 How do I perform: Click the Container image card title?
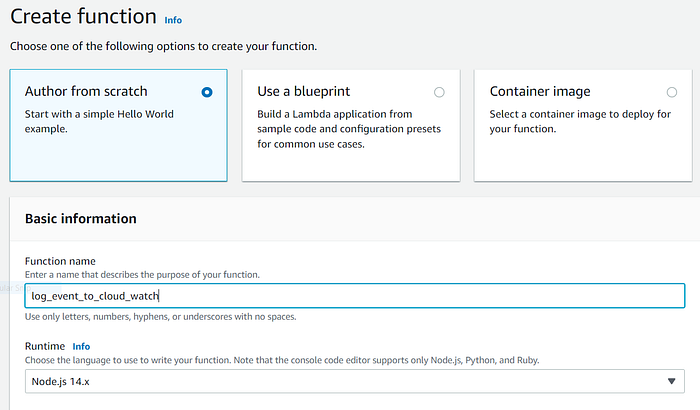pos(540,91)
